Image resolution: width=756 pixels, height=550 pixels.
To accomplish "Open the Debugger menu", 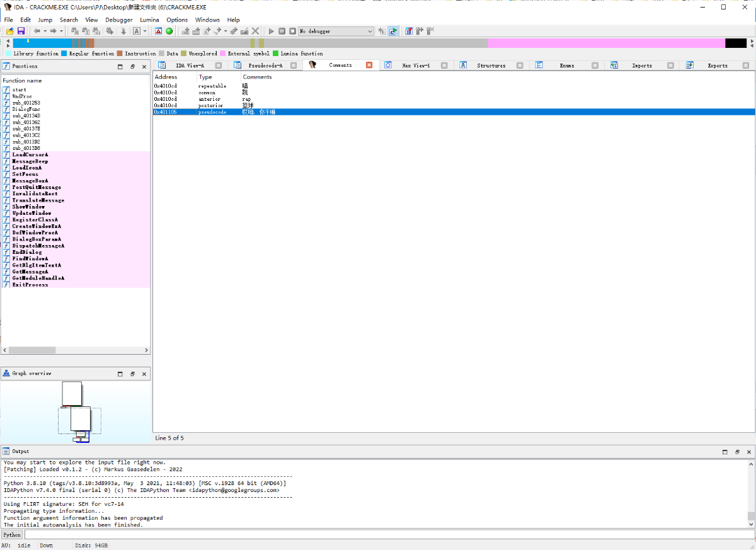I will click(119, 20).
